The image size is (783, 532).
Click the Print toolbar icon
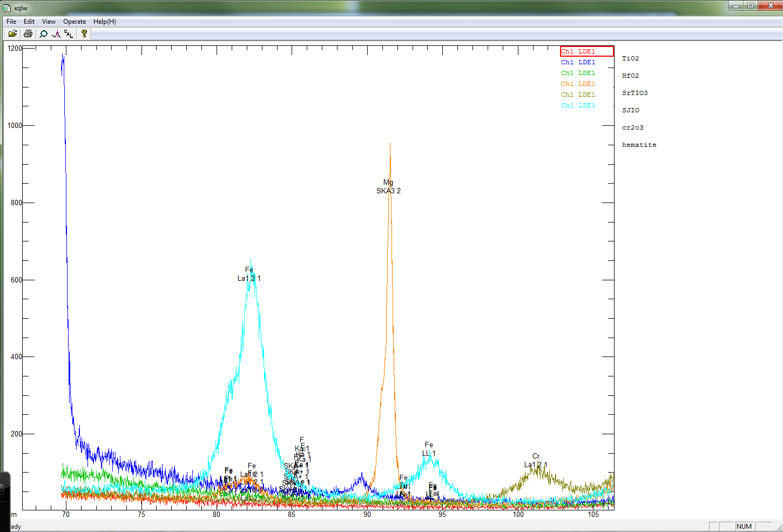(x=28, y=33)
